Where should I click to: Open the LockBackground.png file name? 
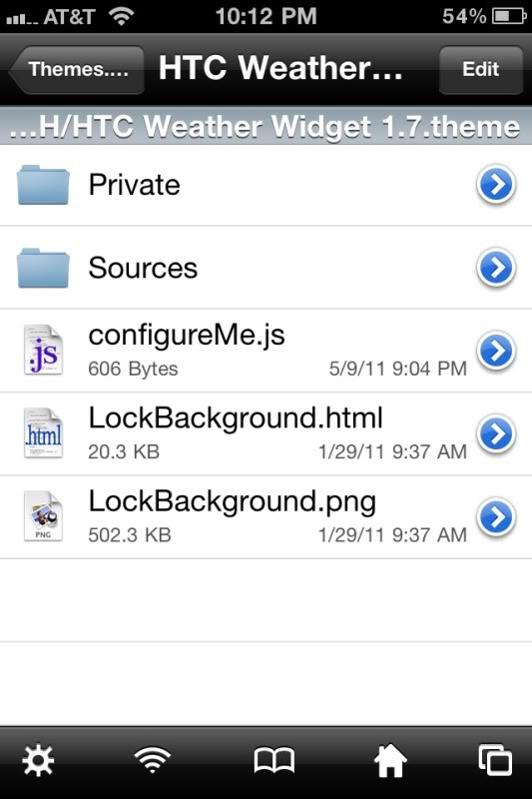click(233, 502)
